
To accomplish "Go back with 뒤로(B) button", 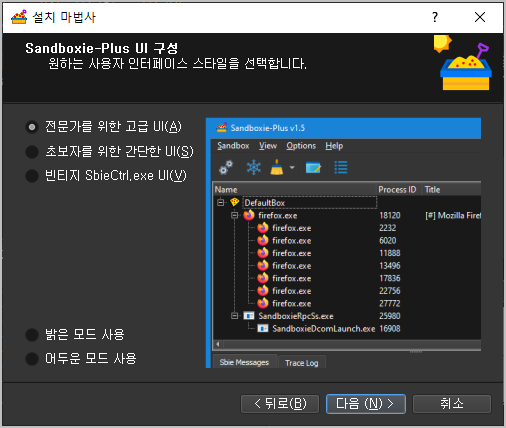I will pyautogui.click(x=280, y=404).
